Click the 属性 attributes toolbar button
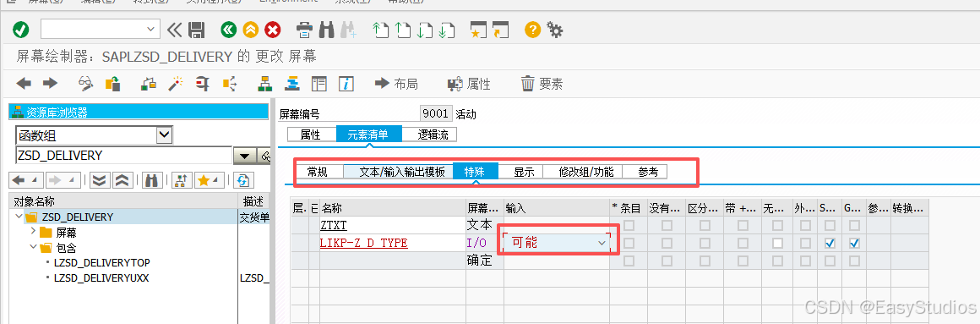The width and height of the screenshot is (980, 324). coord(469,84)
